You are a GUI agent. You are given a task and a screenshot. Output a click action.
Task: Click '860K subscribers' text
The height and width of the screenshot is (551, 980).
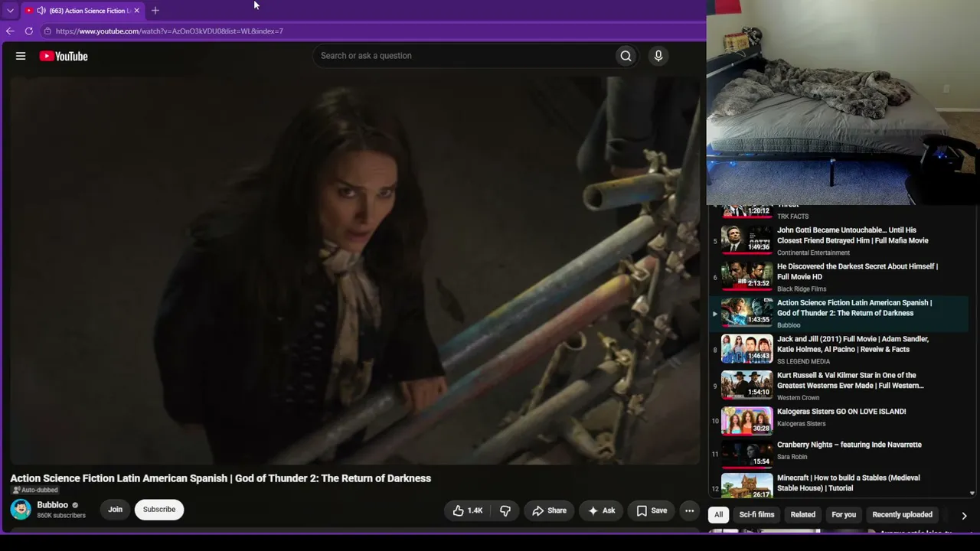[61, 516]
